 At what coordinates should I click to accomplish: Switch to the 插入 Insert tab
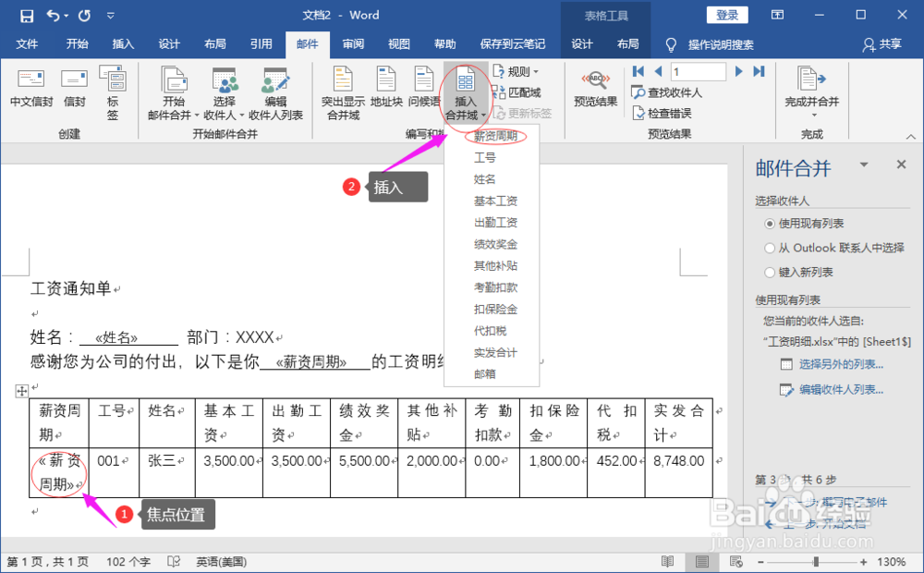(x=123, y=44)
